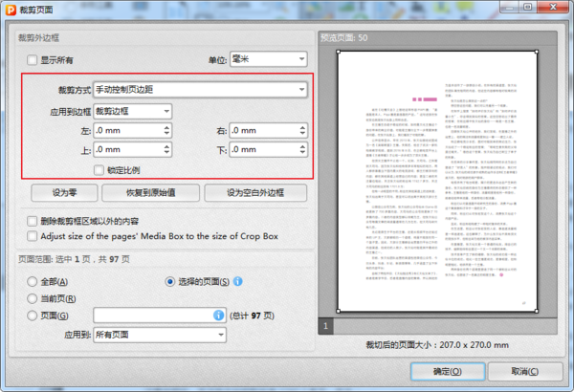Click the 设为空白外边框 button
The height and width of the screenshot is (392, 574).
point(255,192)
